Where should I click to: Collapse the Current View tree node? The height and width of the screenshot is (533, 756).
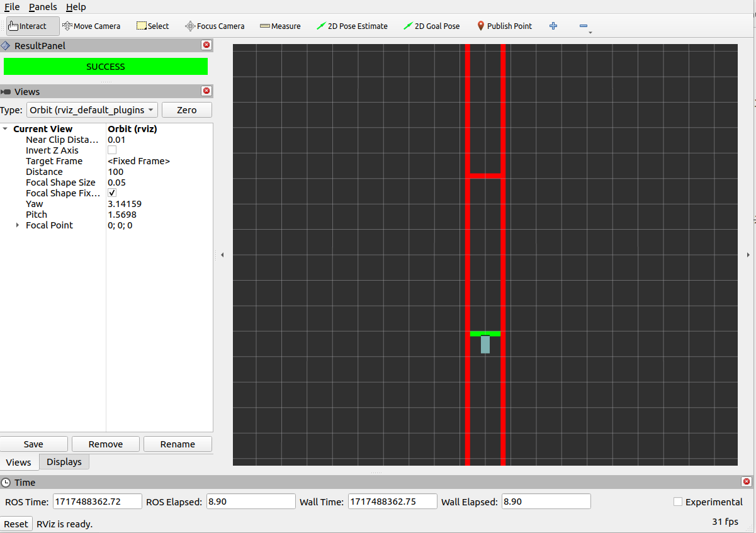pyautogui.click(x=6, y=129)
